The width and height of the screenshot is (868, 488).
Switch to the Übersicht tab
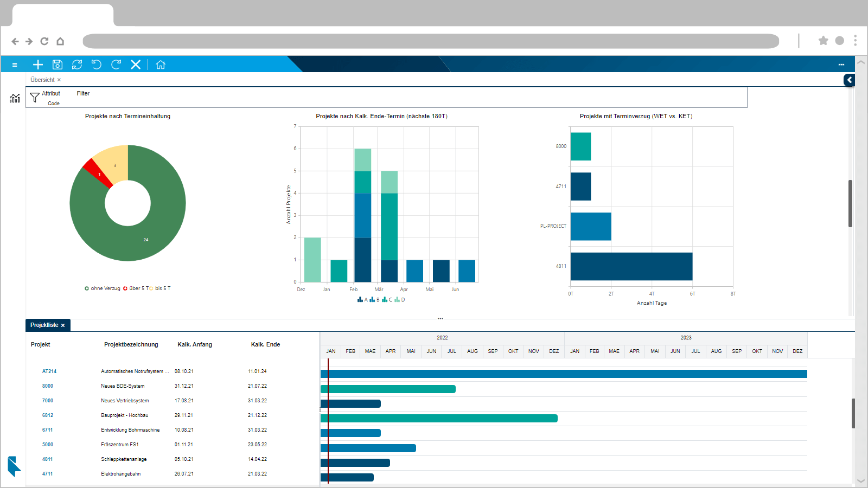coord(42,80)
